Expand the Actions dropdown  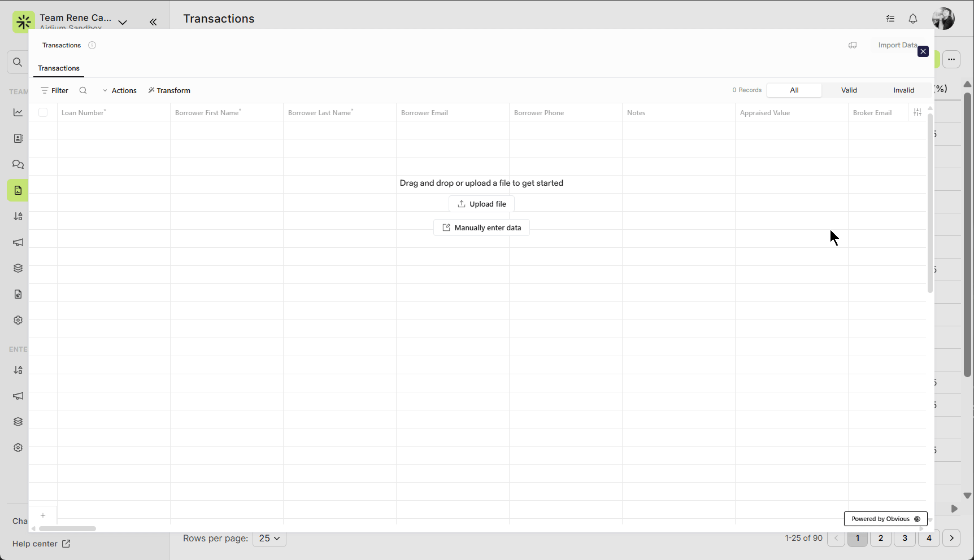coord(119,90)
